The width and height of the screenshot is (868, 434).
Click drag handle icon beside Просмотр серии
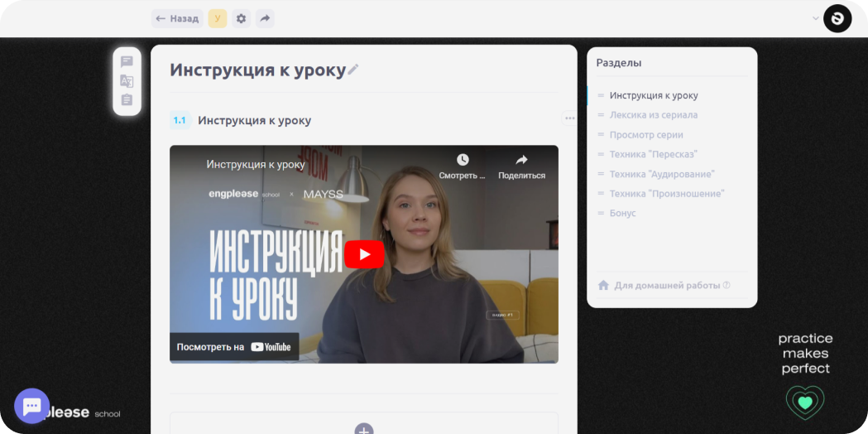[601, 135]
